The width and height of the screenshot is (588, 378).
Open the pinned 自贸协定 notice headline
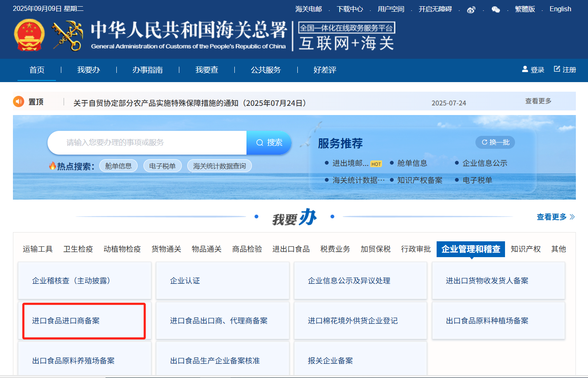pos(190,103)
